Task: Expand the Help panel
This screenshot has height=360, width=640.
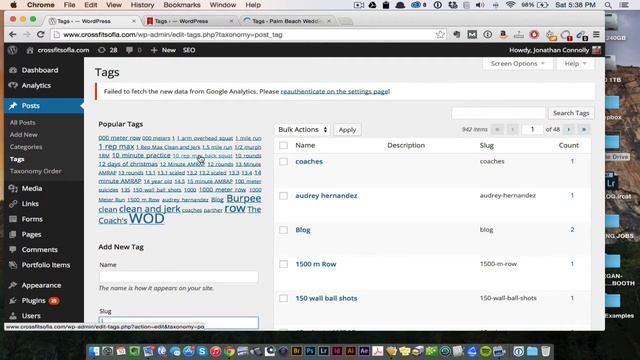Action: click(575, 64)
